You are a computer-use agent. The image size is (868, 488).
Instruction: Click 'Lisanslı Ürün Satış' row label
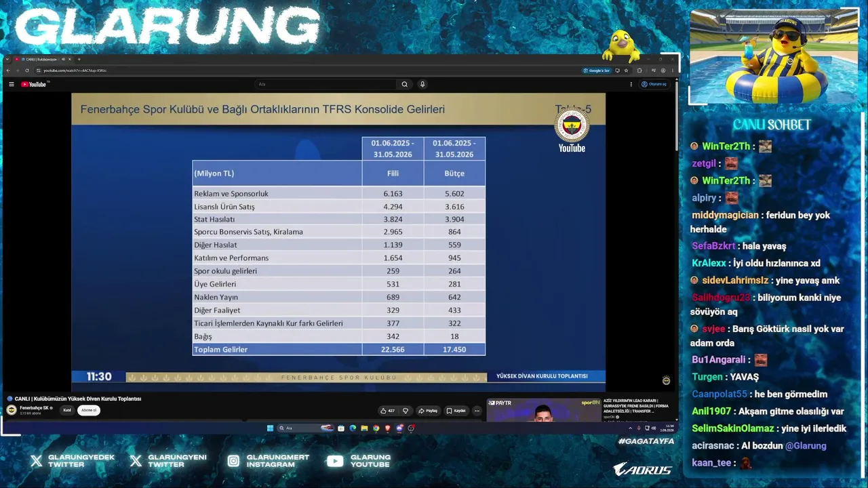pos(224,207)
